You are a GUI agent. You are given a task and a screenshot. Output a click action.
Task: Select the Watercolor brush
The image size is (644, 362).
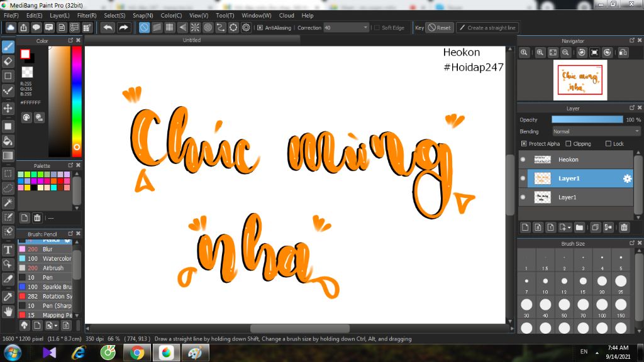pos(45,258)
